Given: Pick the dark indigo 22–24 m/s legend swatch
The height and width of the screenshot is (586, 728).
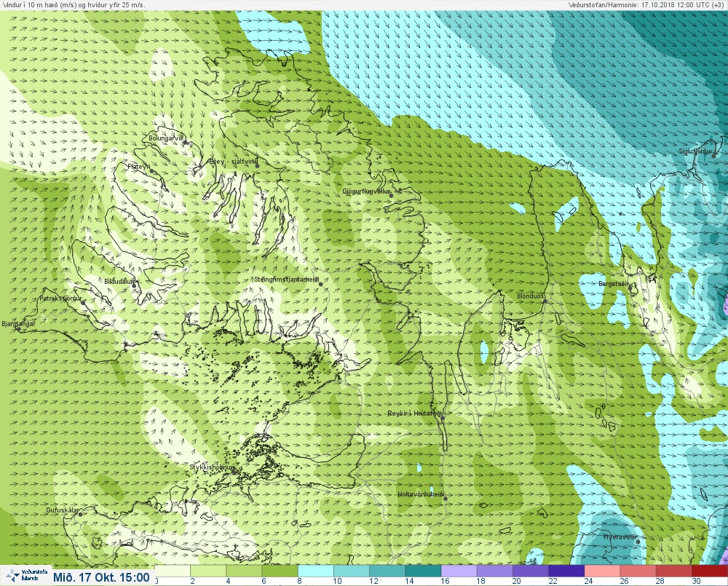Looking at the screenshot, I should pos(566,571).
